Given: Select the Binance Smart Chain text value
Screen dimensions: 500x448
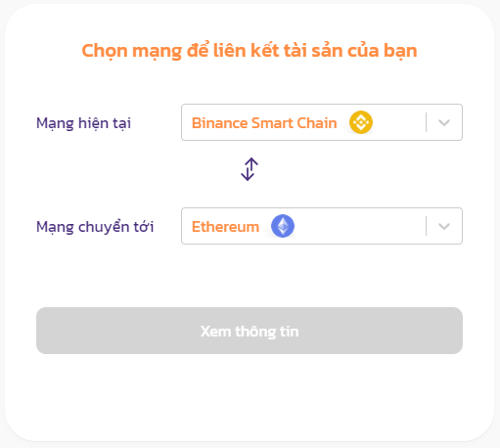Looking at the screenshot, I should (264, 123).
